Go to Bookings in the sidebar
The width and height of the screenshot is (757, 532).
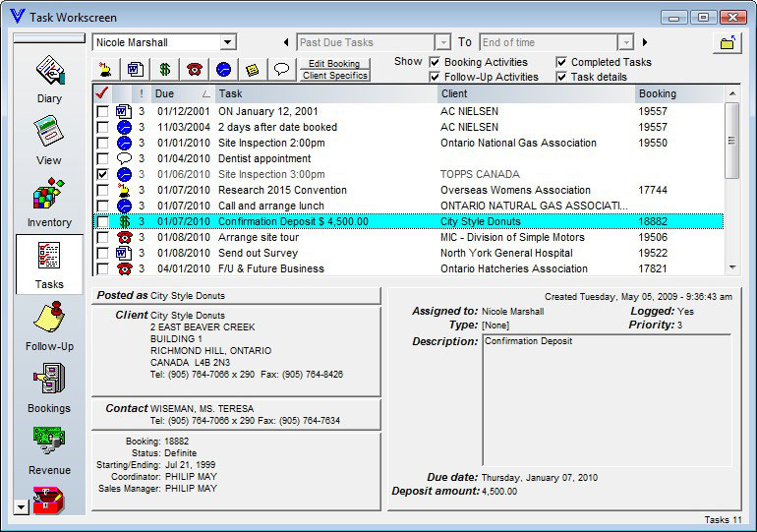(x=49, y=386)
